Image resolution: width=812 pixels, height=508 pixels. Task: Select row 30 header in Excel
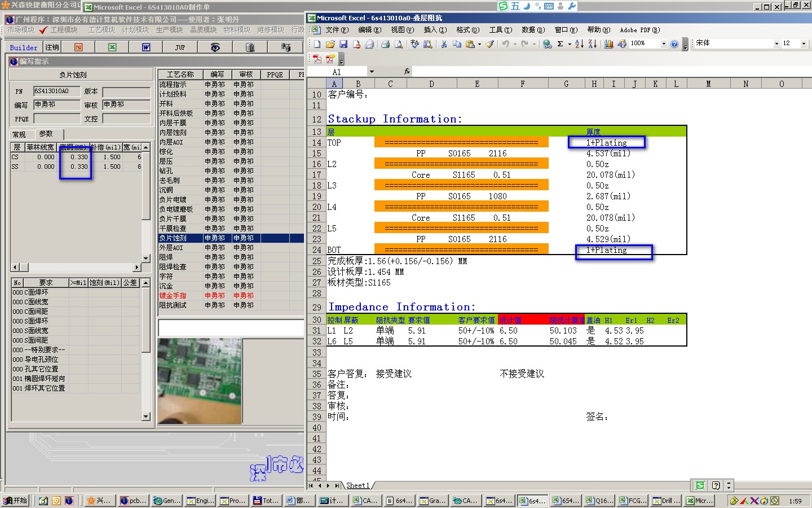tap(316, 320)
